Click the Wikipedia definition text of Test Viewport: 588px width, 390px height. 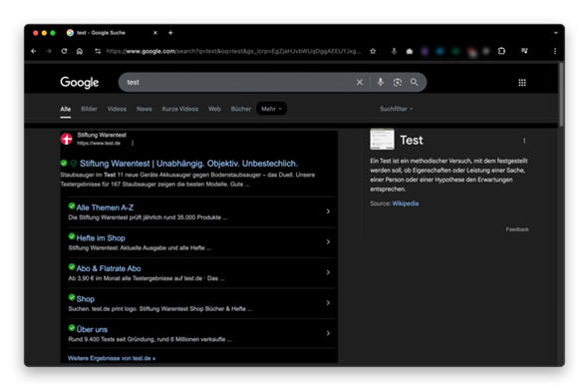click(x=448, y=175)
